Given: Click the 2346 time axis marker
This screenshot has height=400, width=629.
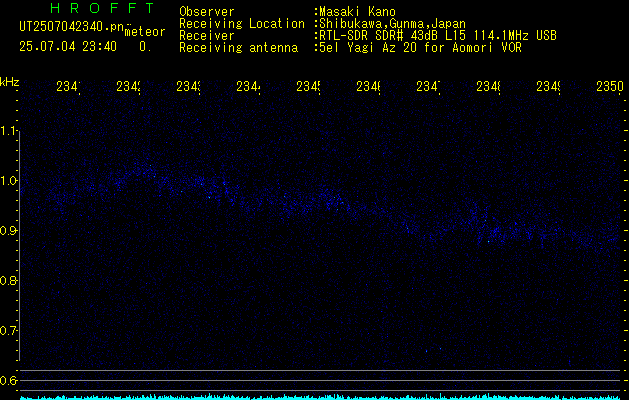Looking at the screenshot, I should pyautogui.click(x=369, y=86).
